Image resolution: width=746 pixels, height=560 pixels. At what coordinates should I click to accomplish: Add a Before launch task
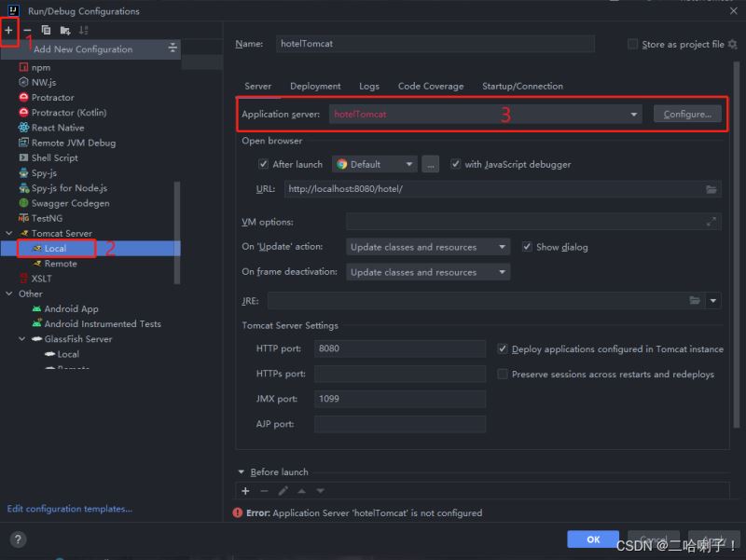[246, 491]
